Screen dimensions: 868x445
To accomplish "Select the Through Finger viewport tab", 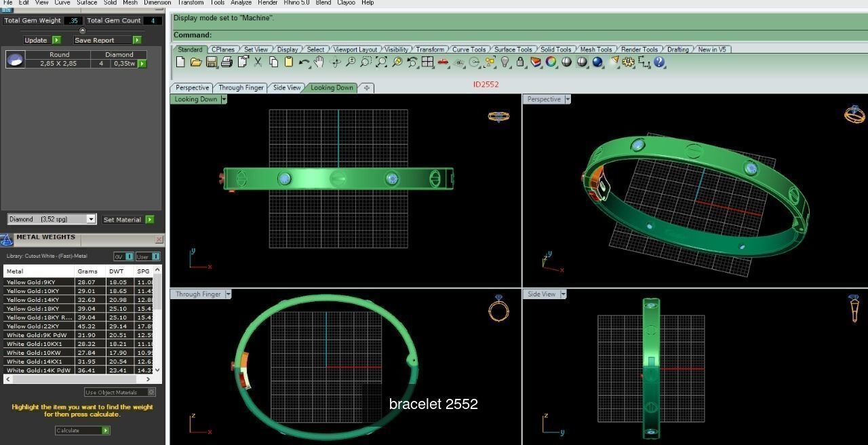I will (x=241, y=88).
